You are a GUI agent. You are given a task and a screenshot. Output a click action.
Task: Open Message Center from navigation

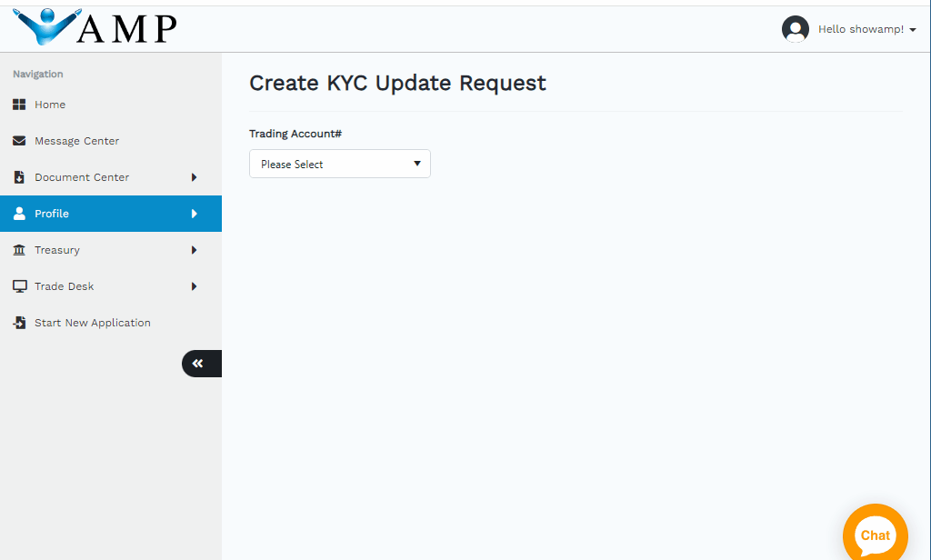76,141
